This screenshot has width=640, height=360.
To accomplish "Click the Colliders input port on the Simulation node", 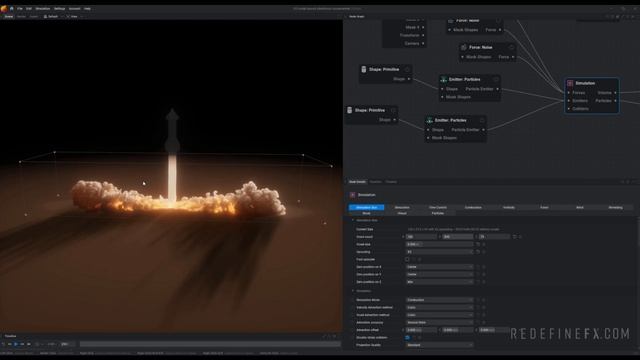I will point(569,109).
